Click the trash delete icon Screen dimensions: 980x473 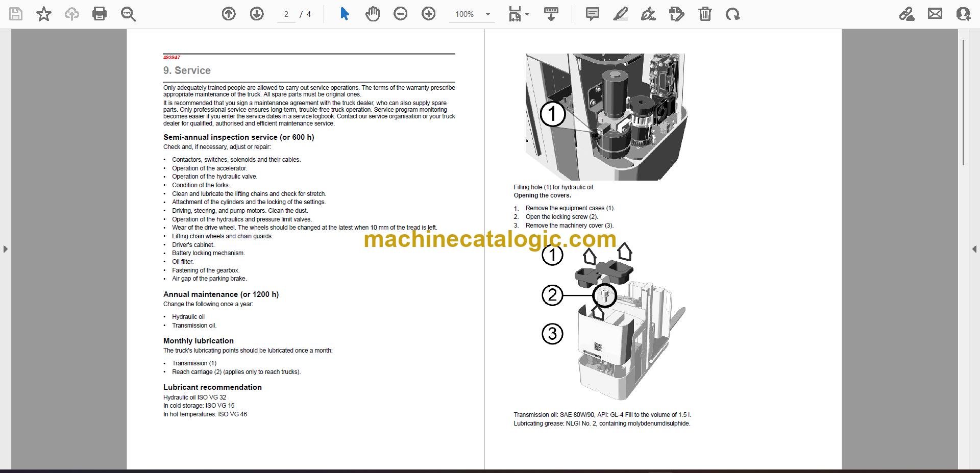(705, 14)
